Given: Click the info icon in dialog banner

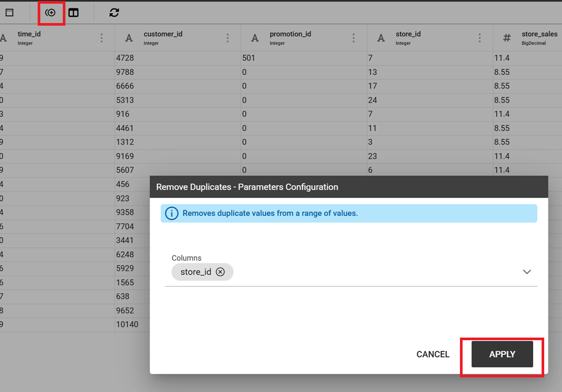Looking at the screenshot, I should point(172,213).
